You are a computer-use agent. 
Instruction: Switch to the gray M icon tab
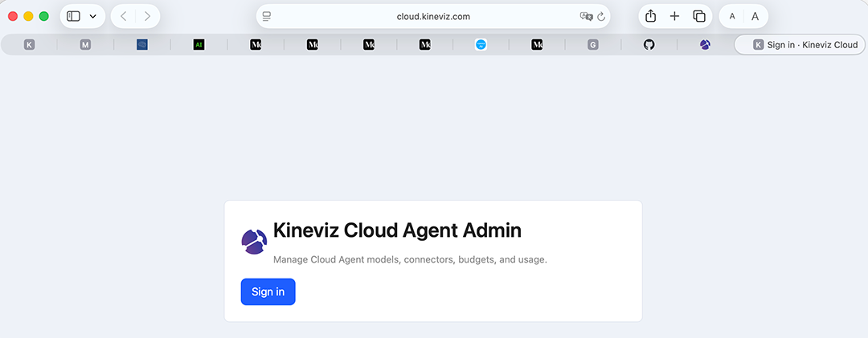point(85,45)
